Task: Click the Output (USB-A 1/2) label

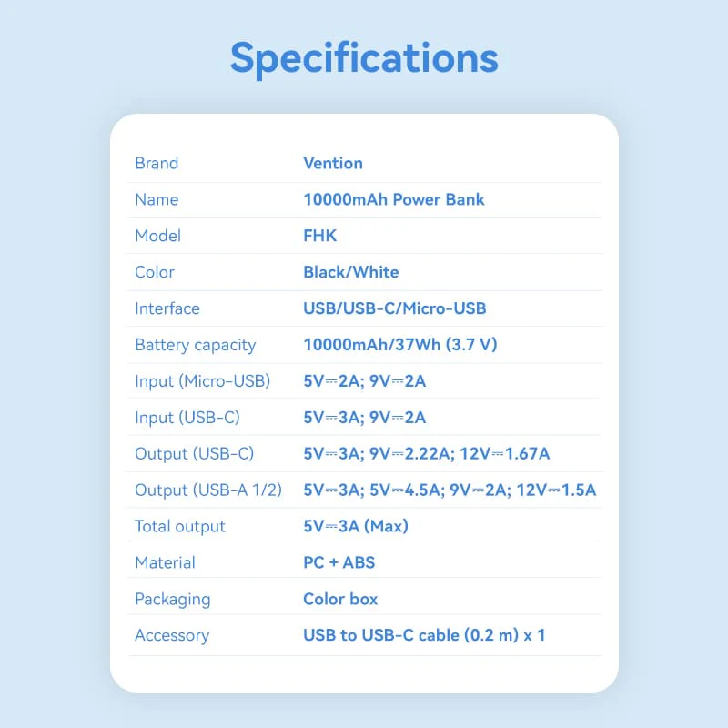Action: click(x=208, y=490)
